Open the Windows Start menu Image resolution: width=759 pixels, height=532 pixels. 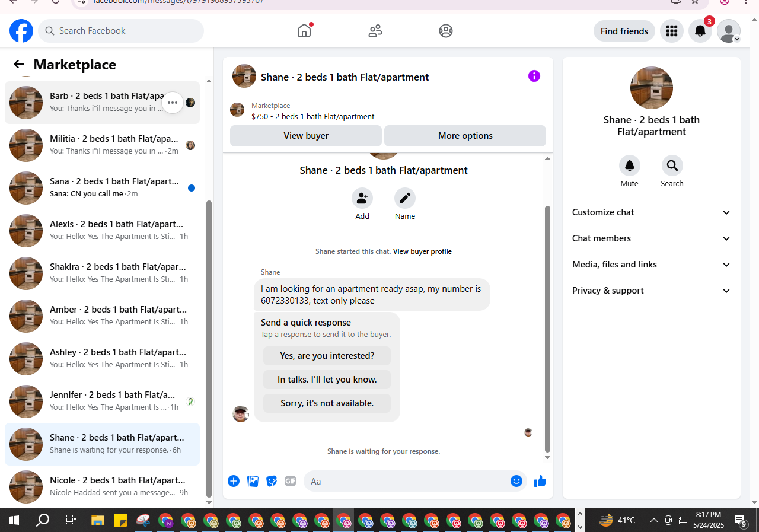pos(14,521)
